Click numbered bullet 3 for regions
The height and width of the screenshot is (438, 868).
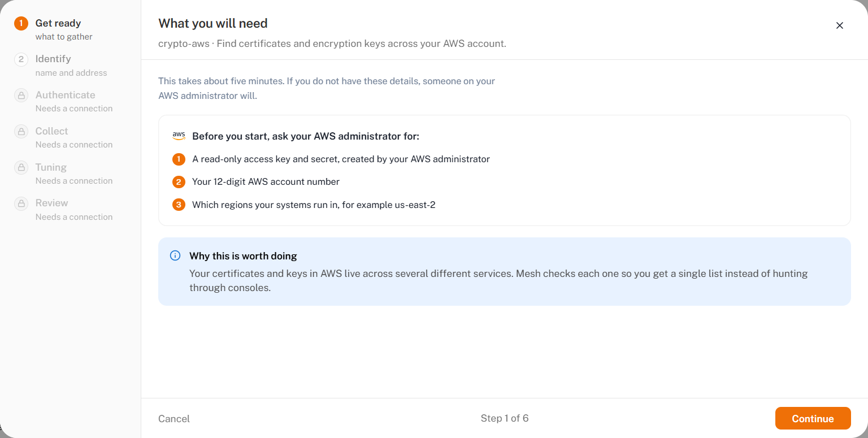click(x=179, y=205)
